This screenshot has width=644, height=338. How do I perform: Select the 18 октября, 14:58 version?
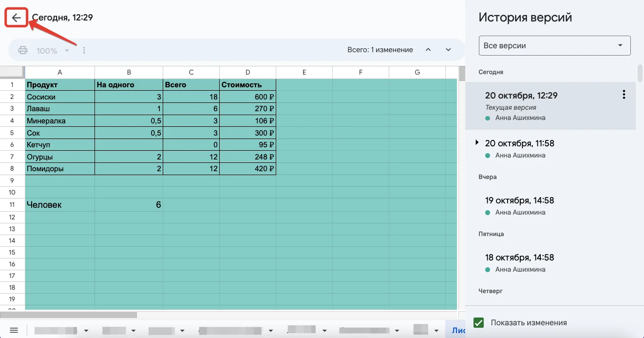(x=519, y=258)
